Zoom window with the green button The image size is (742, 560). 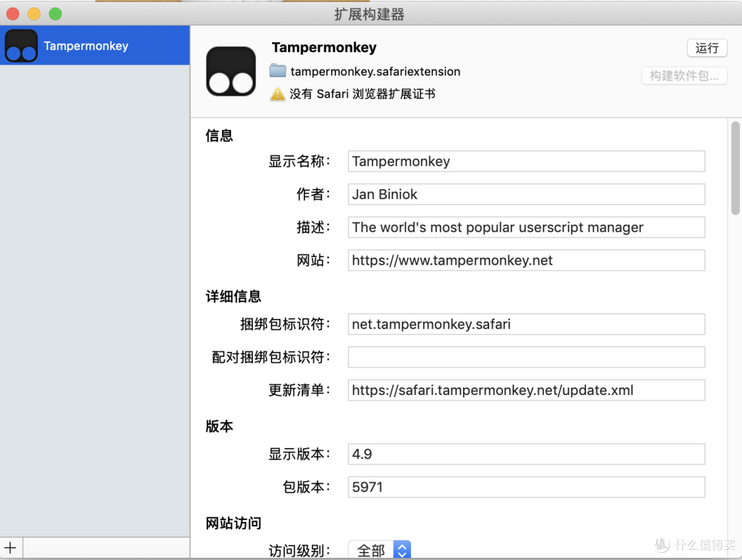coord(56,14)
